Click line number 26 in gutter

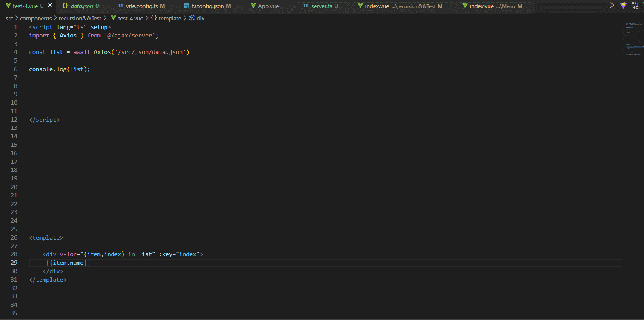(14, 237)
